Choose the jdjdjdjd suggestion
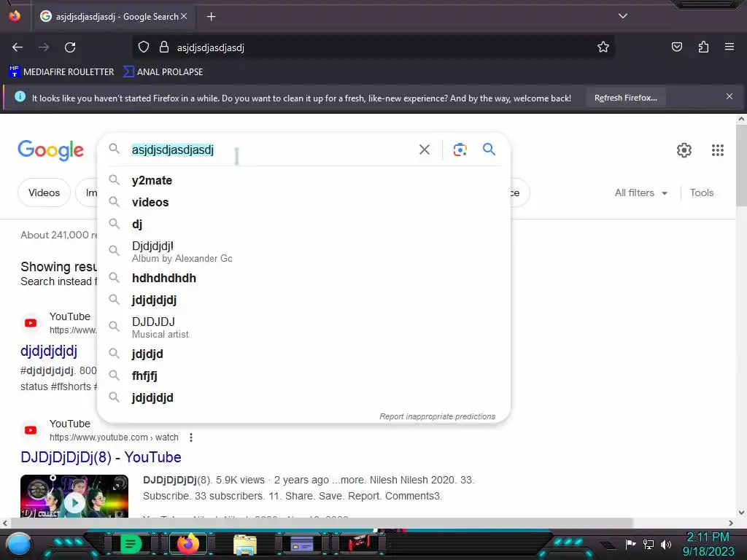The image size is (747, 560). coord(304,397)
